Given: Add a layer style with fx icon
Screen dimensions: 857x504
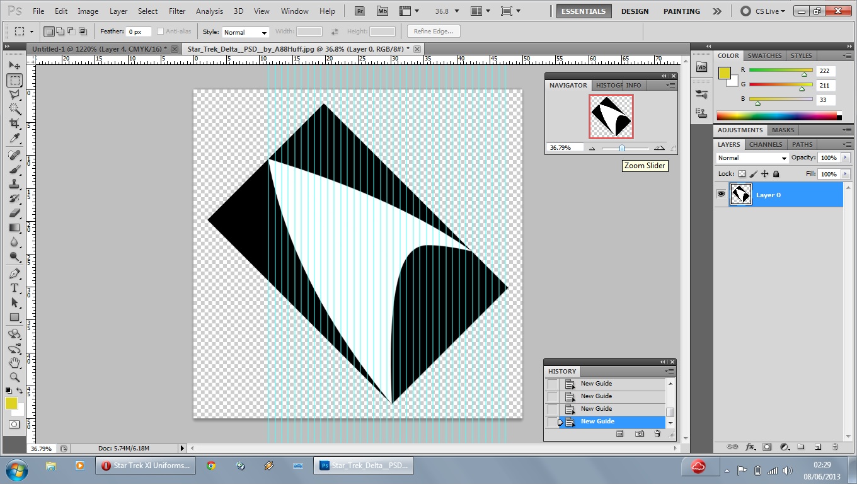Looking at the screenshot, I should pos(750,447).
